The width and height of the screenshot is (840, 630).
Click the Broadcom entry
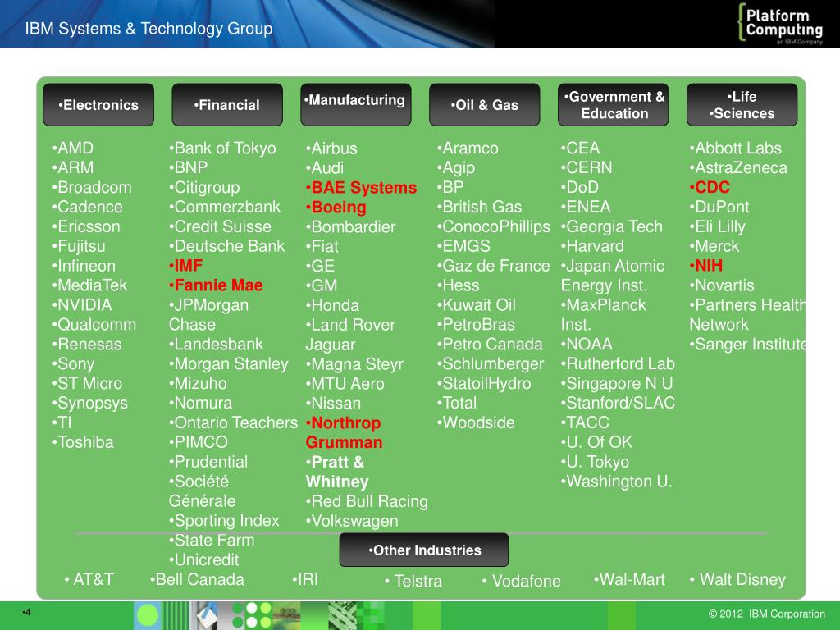[x=92, y=188]
